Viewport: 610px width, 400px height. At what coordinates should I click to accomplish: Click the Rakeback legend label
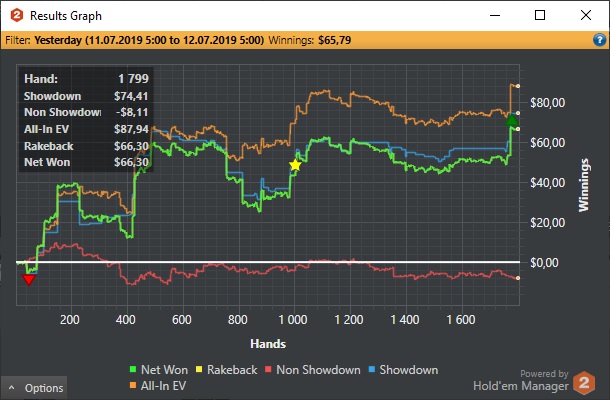[232, 370]
